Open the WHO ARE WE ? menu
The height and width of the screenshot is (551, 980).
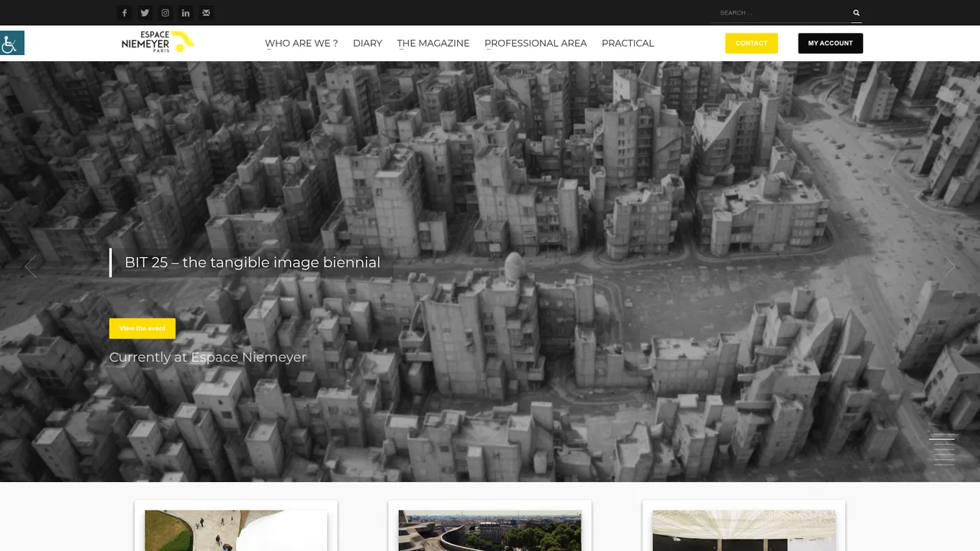click(x=302, y=44)
